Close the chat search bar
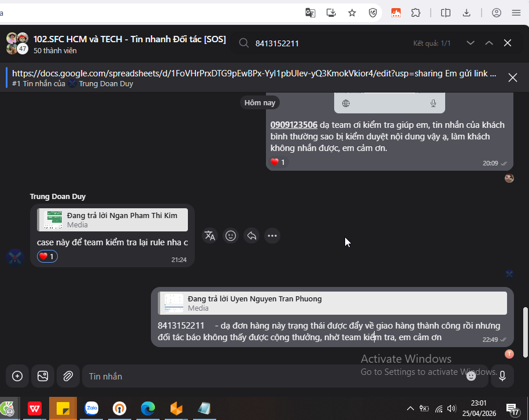This screenshot has height=420, width=529. (x=508, y=43)
